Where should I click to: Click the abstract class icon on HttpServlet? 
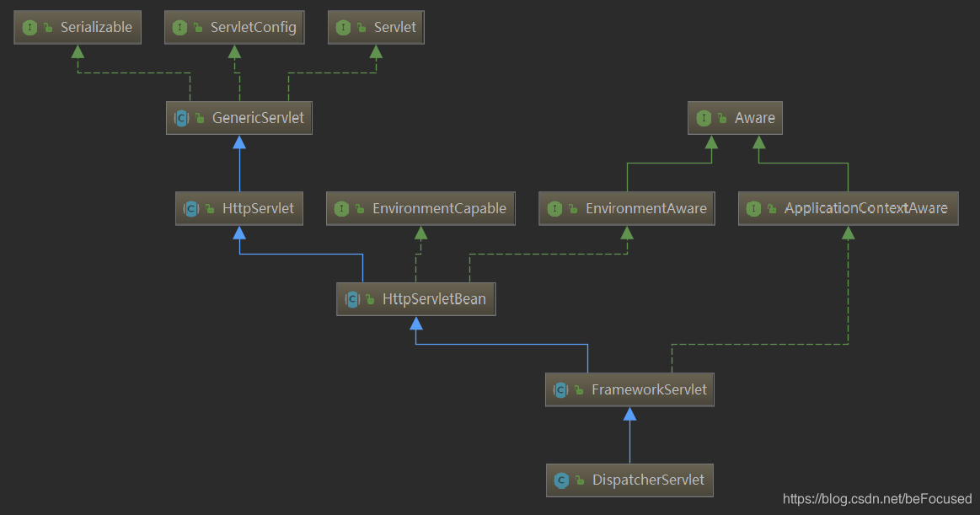tap(191, 209)
